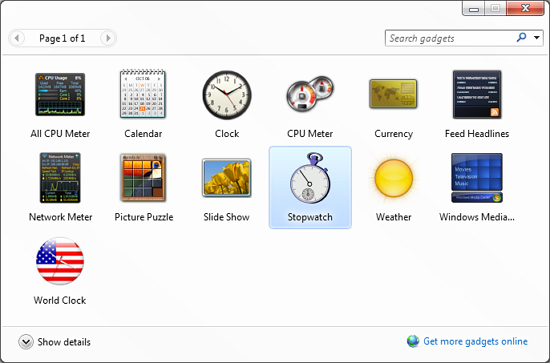The width and height of the screenshot is (550, 363).
Task: Click the 'World Clock' label text
Action: click(60, 300)
